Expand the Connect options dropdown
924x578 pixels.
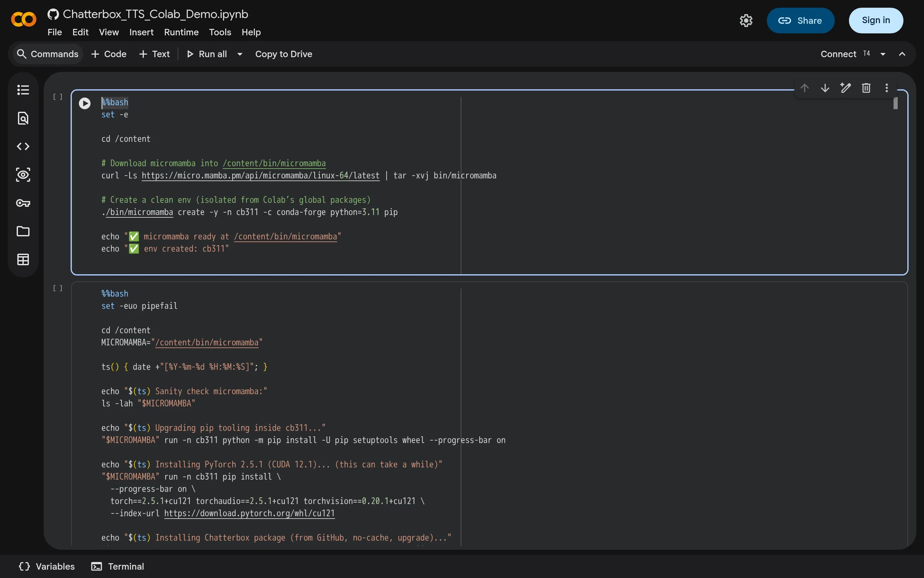coord(883,54)
